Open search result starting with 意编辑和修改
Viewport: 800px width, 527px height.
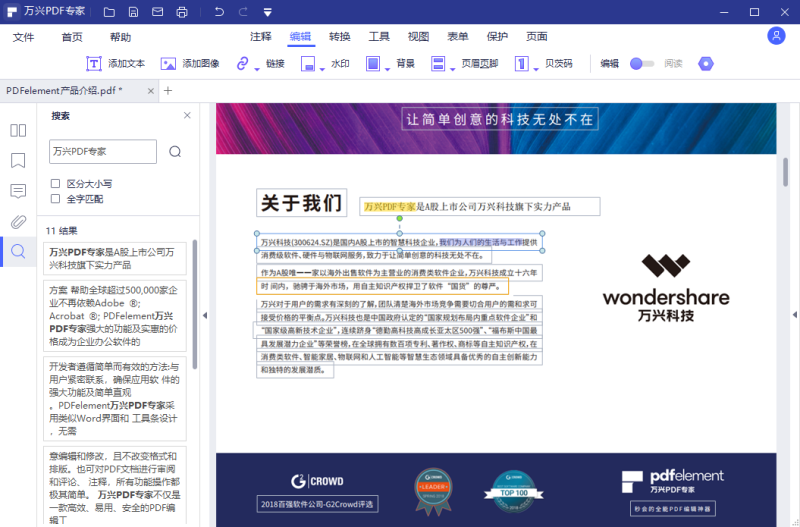[115, 486]
